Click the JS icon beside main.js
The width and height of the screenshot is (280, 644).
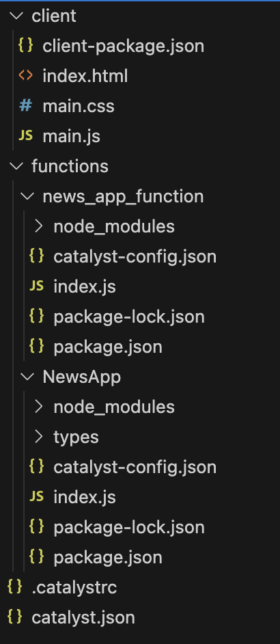[x=25, y=136]
